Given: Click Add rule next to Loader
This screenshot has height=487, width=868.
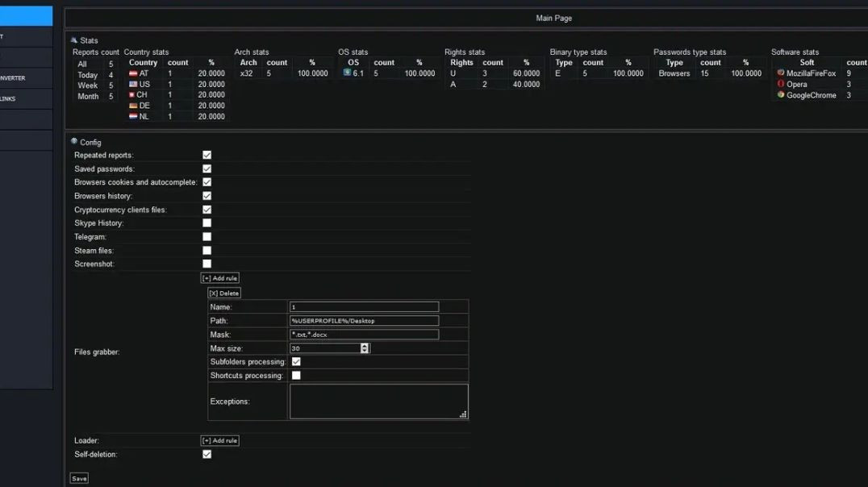Looking at the screenshot, I should click(219, 440).
